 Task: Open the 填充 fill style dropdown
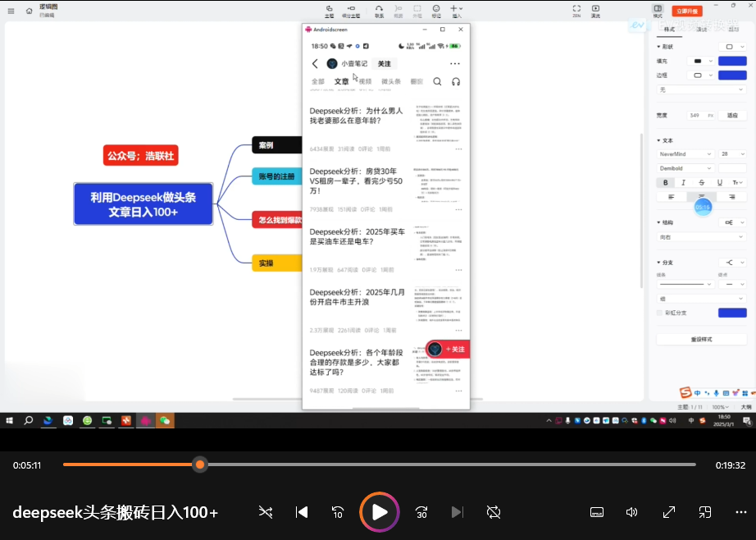(x=700, y=62)
